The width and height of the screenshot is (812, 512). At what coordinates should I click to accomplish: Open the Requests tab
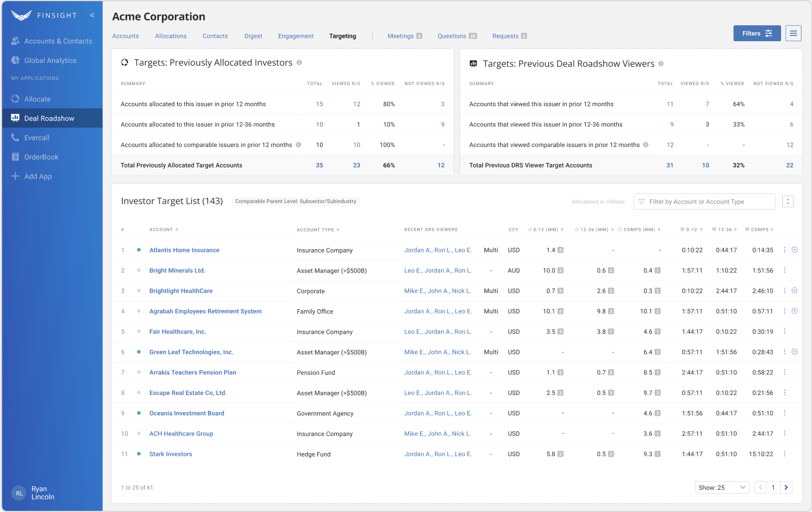click(x=510, y=36)
